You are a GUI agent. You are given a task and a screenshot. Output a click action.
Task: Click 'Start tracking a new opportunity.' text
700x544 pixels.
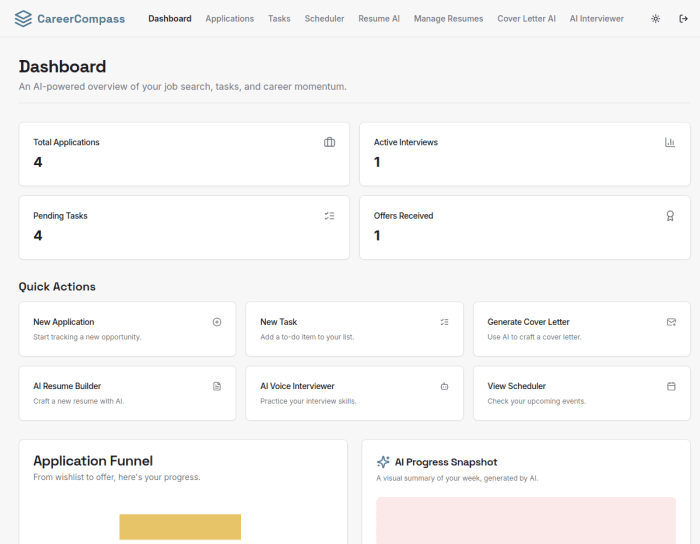pyautogui.click(x=87, y=337)
